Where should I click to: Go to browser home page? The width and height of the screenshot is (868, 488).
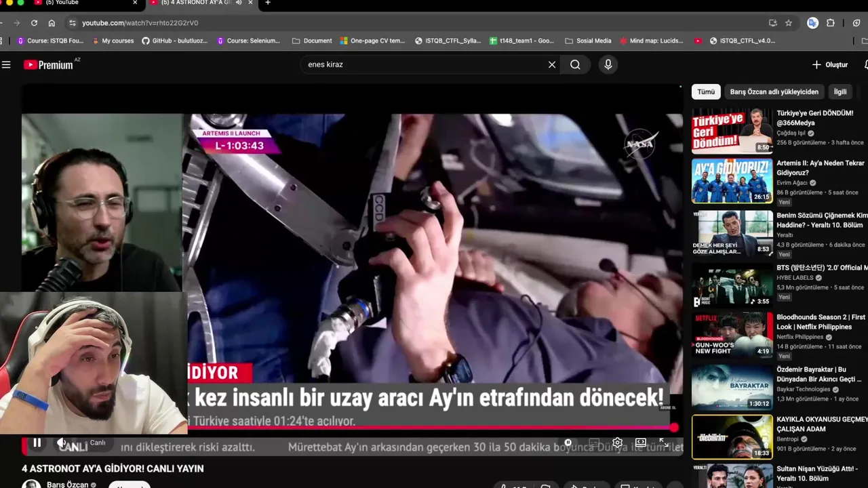tap(52, 23)
